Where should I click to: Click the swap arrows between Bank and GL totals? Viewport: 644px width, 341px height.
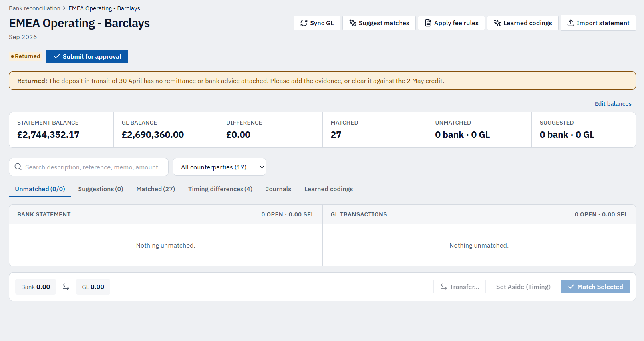coord(66,287)
